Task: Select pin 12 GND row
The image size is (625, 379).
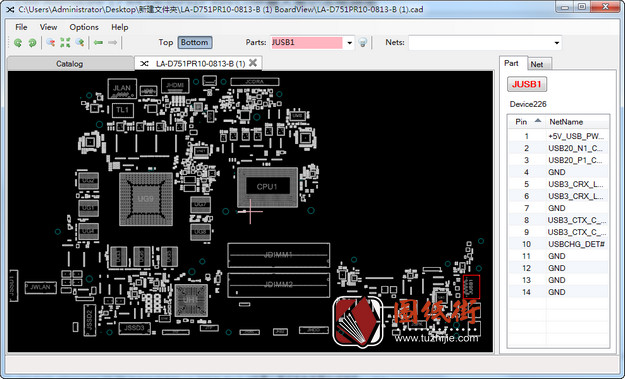Action: point(558,268)
